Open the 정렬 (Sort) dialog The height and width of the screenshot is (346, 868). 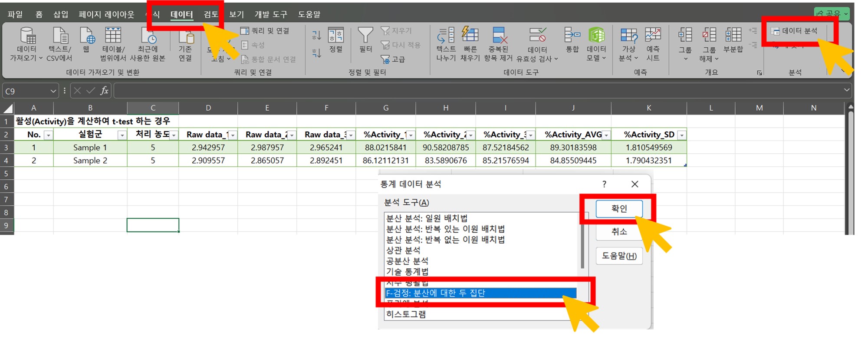point(336,40)
